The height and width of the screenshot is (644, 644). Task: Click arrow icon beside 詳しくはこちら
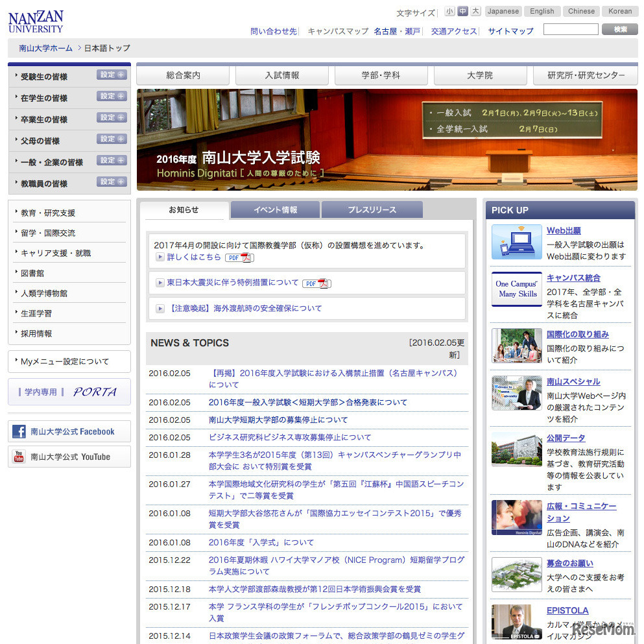coord(160,257)
